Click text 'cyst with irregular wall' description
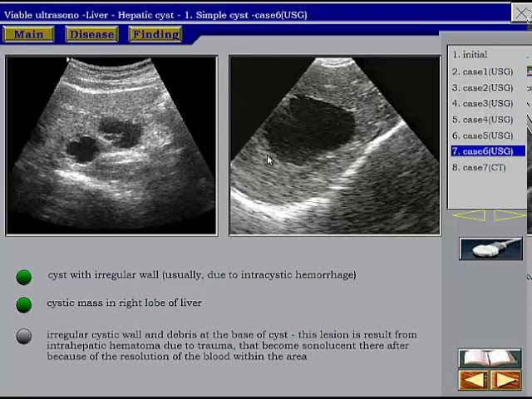Screen dimensions: 532x399 pos(202,275)
